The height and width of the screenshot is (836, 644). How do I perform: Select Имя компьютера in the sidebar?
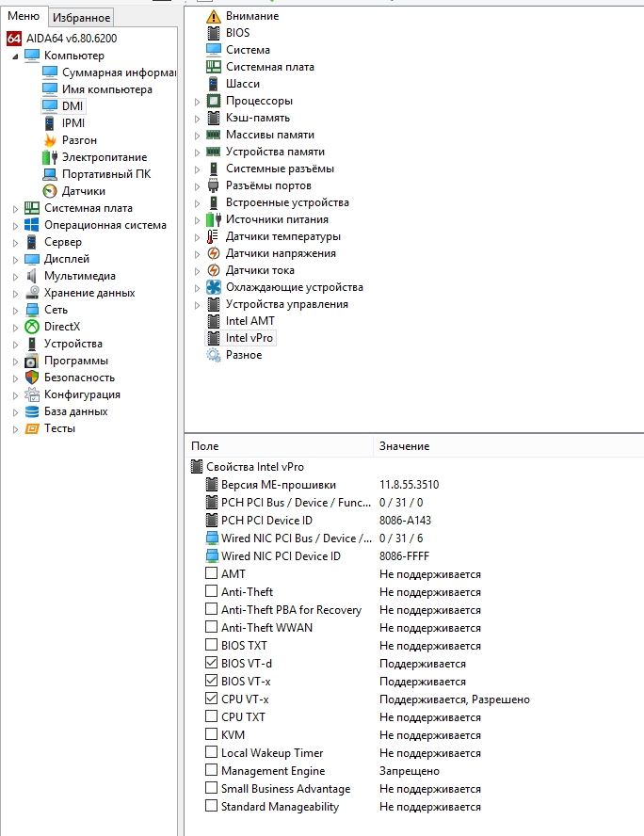click(107, 89)
